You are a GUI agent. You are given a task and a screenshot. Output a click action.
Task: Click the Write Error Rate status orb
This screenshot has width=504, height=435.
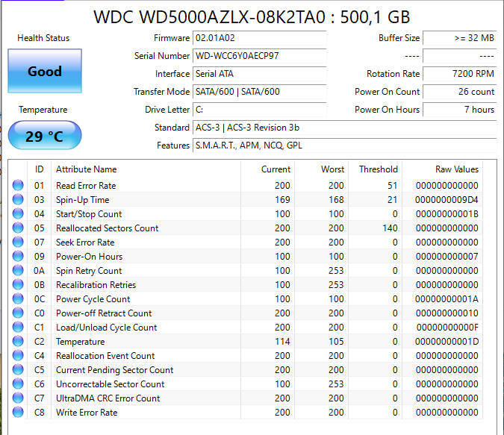coord(18,413)
